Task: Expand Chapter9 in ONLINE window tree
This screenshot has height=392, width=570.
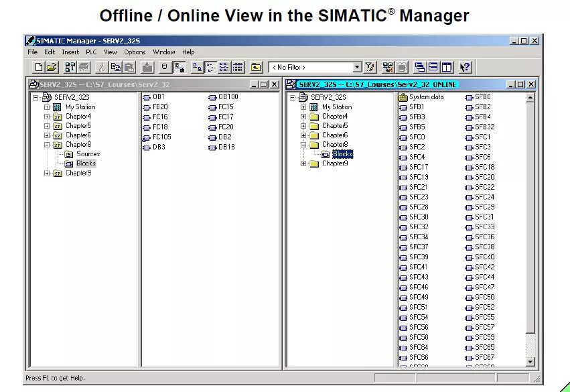Action: tap(303, 164)
